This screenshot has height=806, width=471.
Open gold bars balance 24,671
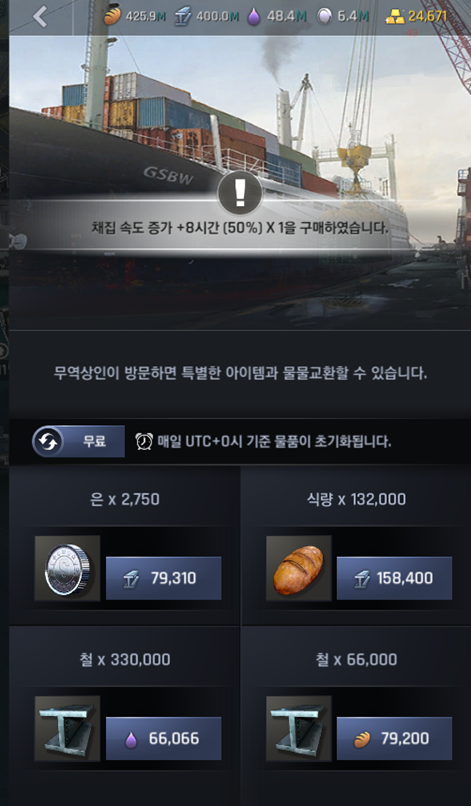click(416, 16)
